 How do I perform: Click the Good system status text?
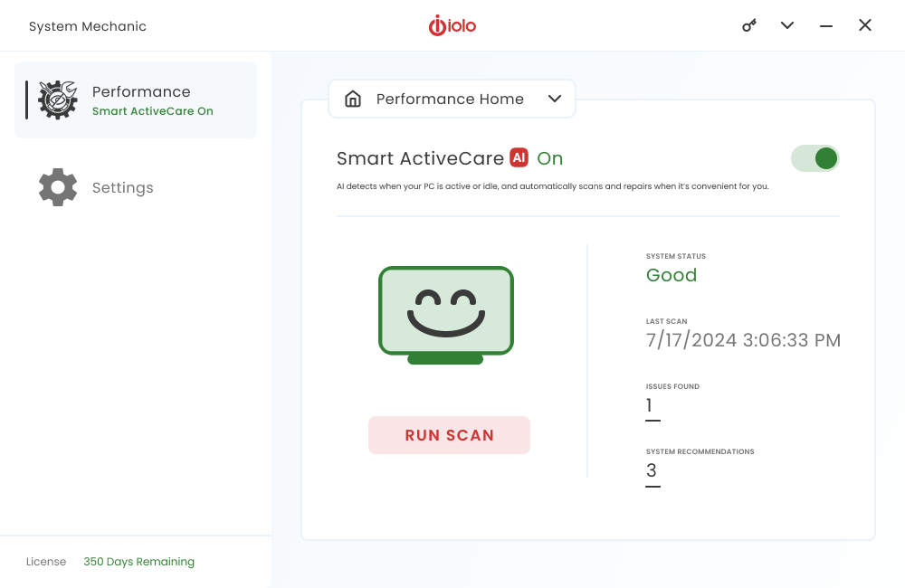[672, 276]
